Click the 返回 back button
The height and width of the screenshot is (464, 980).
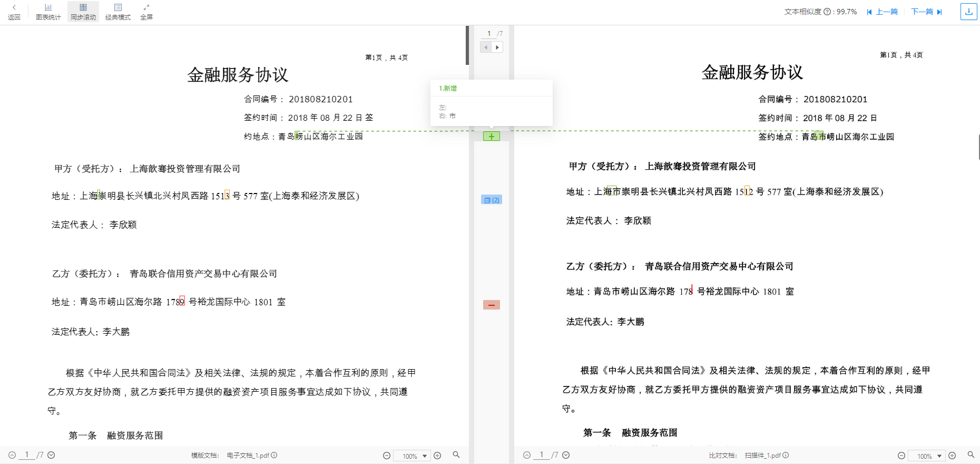14,12
